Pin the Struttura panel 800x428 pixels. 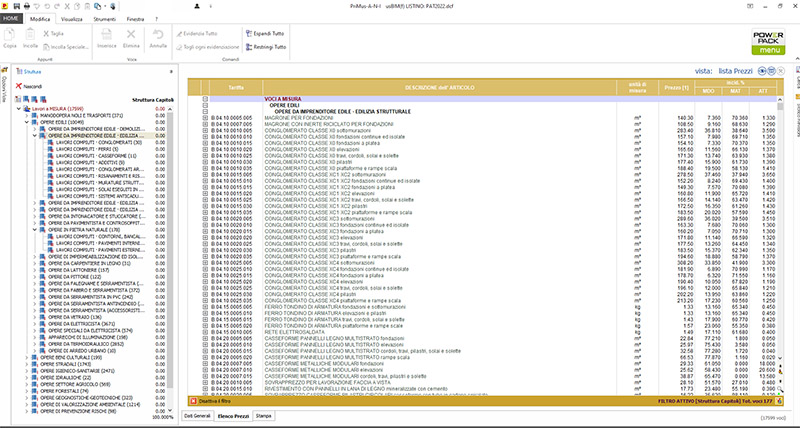[x=171, y=72]
